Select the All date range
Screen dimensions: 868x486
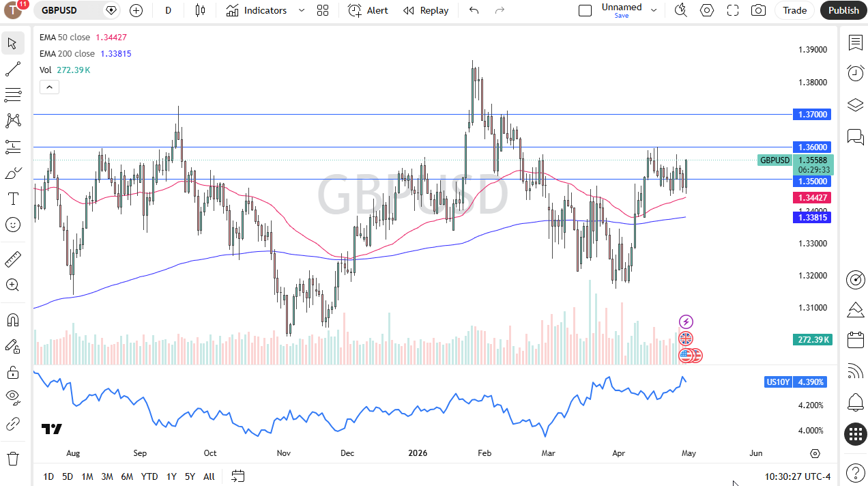click(209, 476)
